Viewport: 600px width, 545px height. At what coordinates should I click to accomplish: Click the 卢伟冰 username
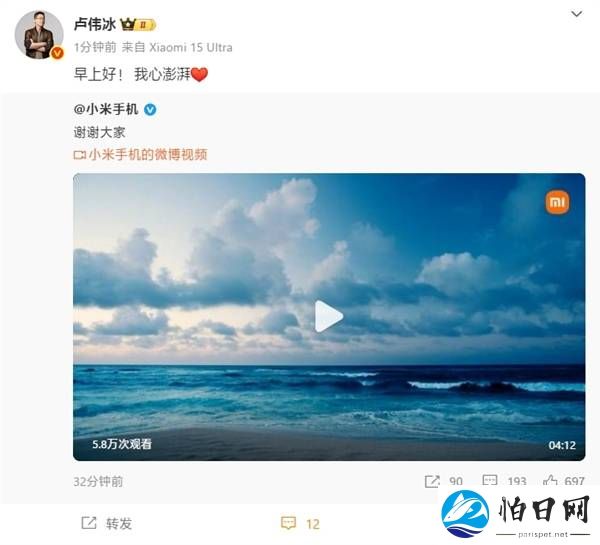95,24
